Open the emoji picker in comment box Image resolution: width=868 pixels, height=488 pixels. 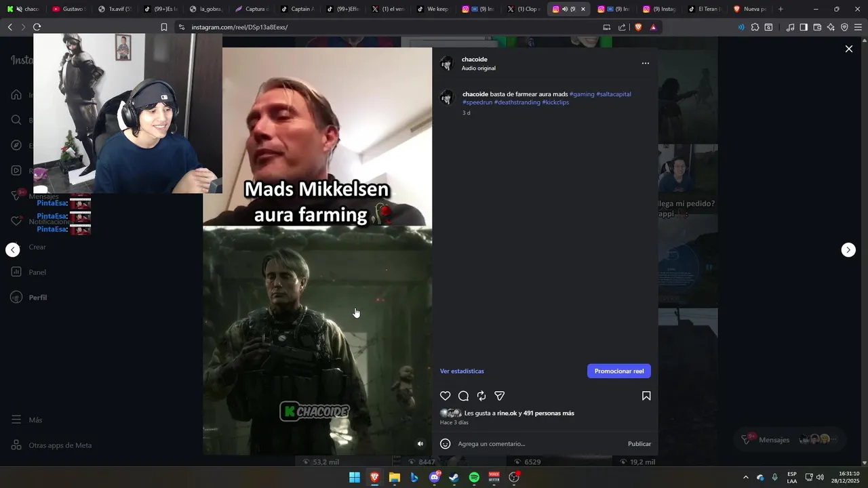coord(446,444)
